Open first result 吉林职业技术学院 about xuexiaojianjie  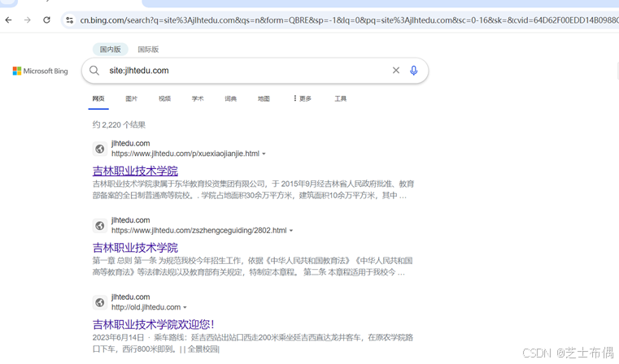(x=135, y=171)
